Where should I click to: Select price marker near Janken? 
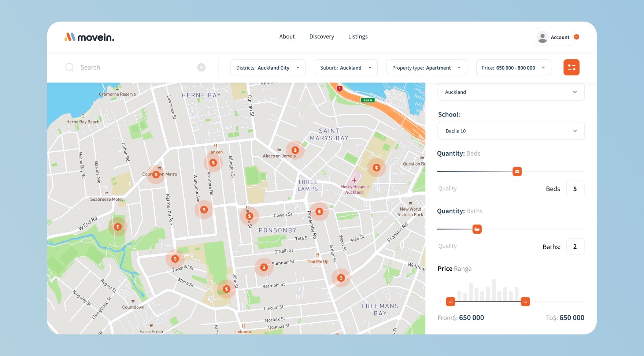click(x=213, y=163)
